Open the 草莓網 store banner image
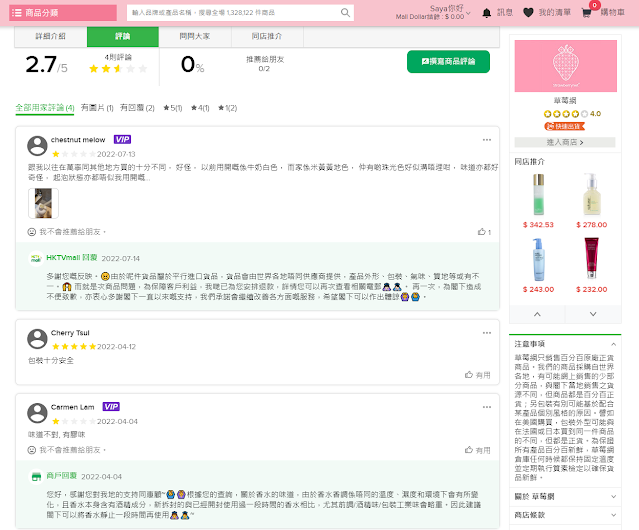This screenshot has width=639, height=530. pos(565,66)
